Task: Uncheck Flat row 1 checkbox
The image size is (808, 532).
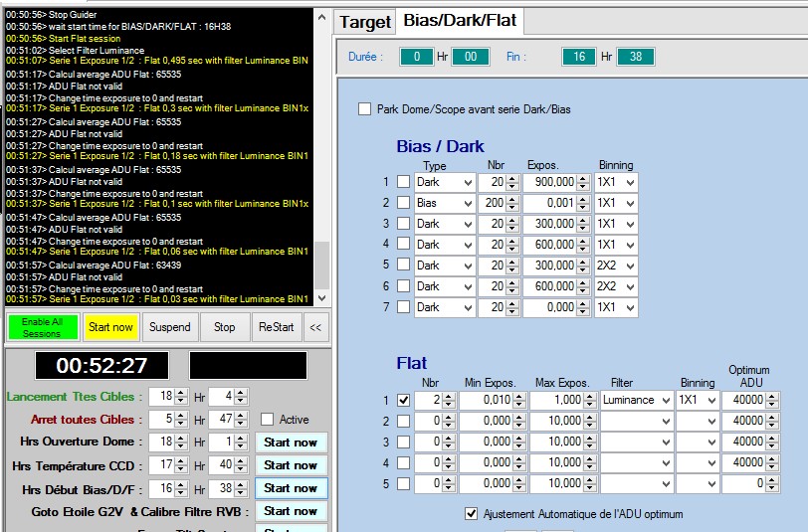Action: [403, 400]
